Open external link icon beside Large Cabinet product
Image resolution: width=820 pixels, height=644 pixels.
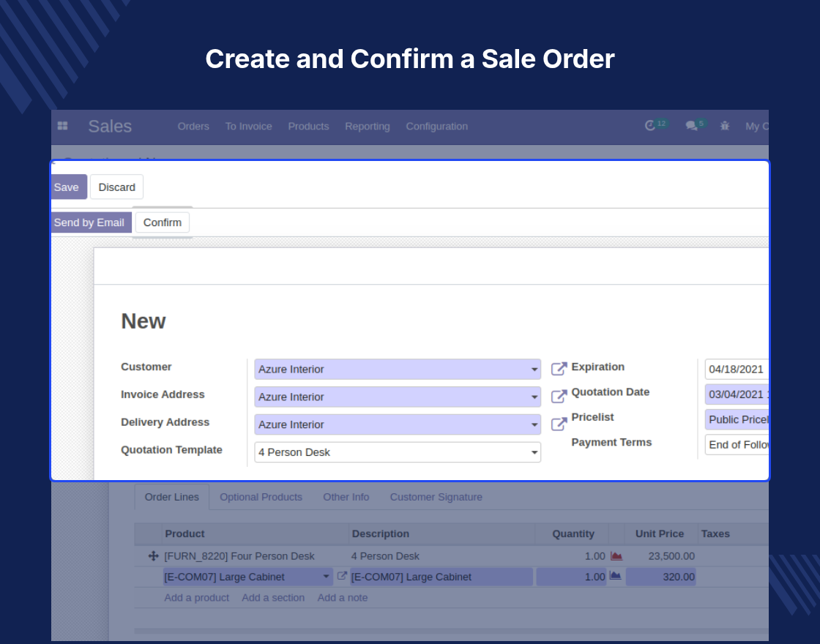(341, 576)
